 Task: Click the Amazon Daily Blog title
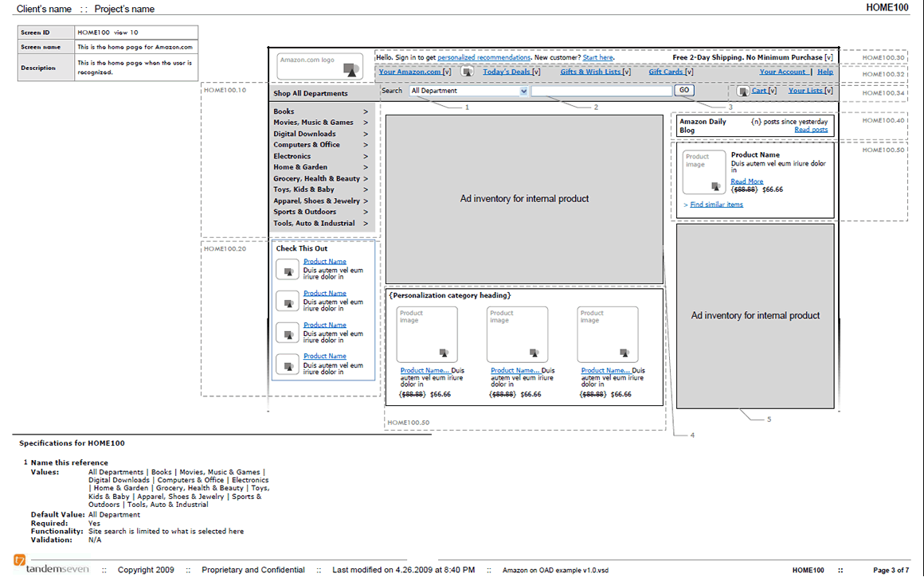(x=703, y=126)
